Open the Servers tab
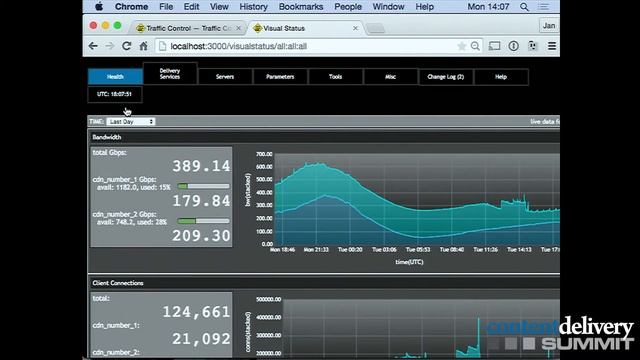This screenshot has height=360, width=640. pos(225,77)
